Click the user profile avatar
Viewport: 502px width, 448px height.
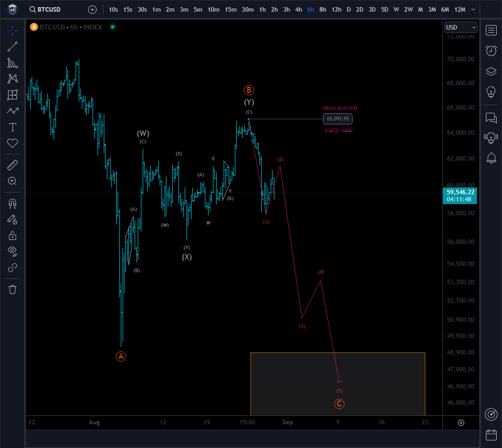click(13, 9)
